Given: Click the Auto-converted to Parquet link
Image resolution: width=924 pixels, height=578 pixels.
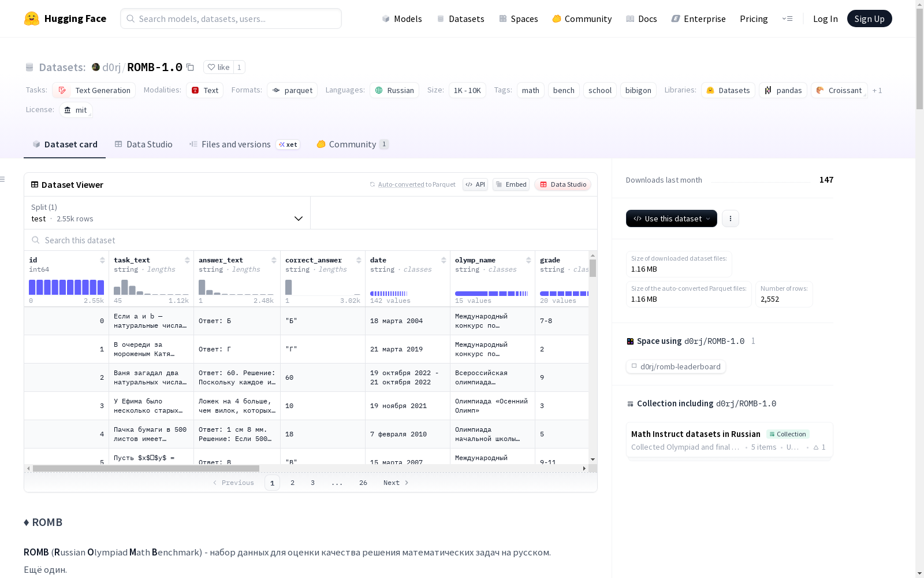Looking at the screenshot, I should [x=412, y=184].
